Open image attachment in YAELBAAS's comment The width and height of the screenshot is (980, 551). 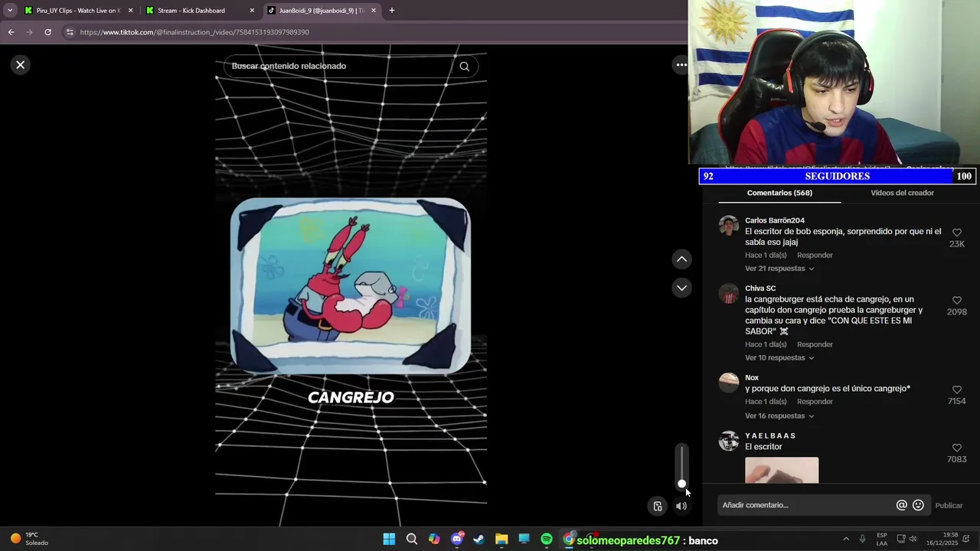[x=782, y=471]
